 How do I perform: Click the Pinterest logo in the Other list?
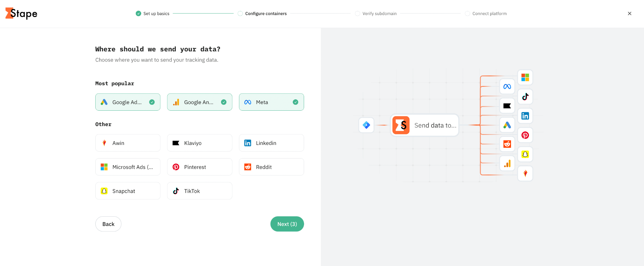pos(176,167)
